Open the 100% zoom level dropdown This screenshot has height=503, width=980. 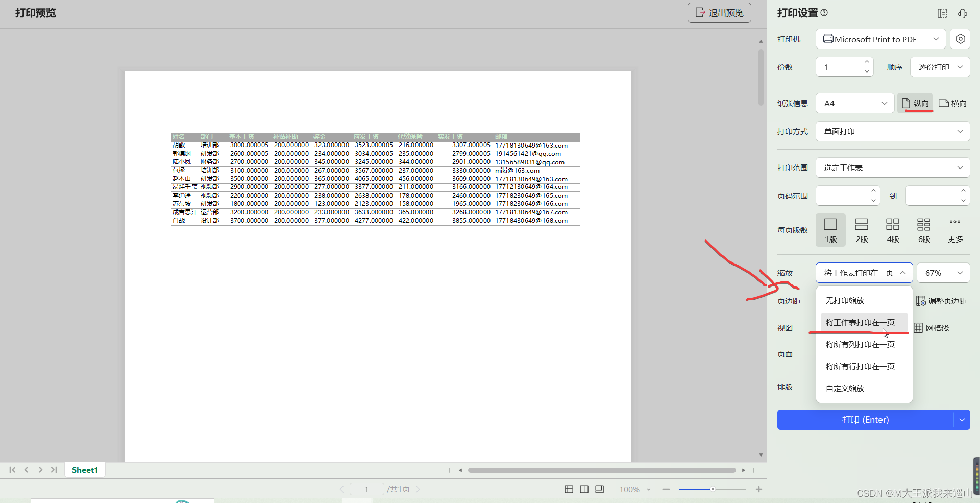click(x=635, y=489)
